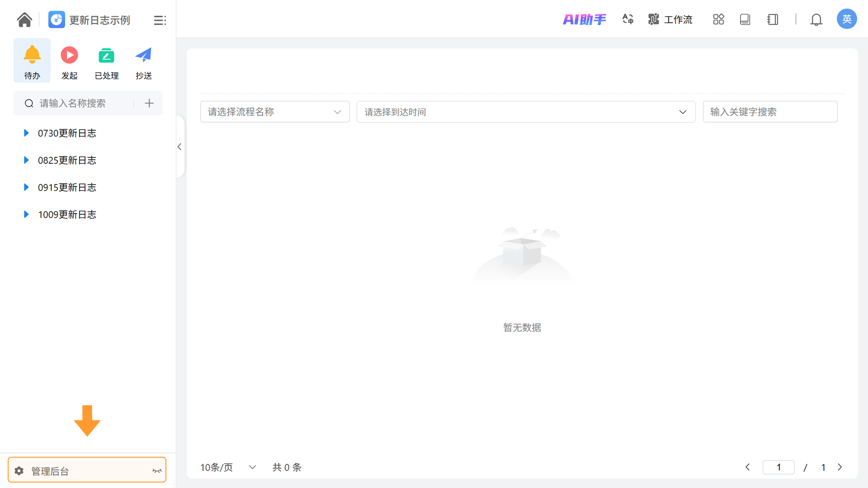Click the book documentation icon
868x488 pixels.
click(745, 19)
